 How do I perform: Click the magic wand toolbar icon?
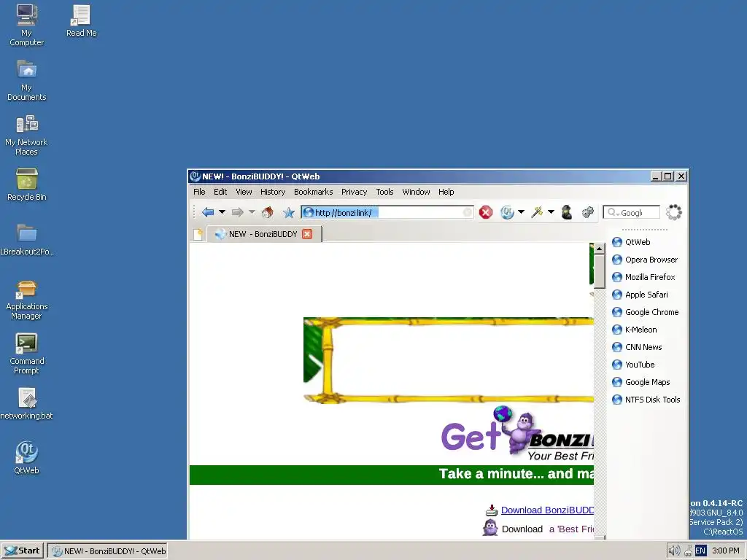pyautogui.click(x=537, y=212)
